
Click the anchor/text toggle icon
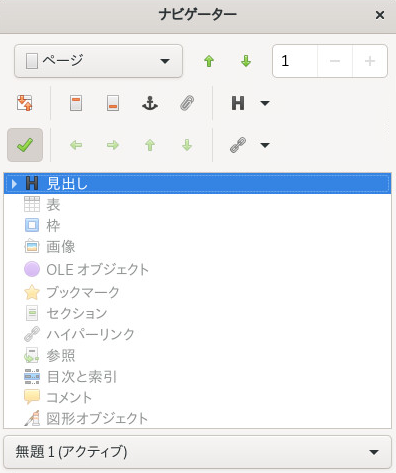150,103
